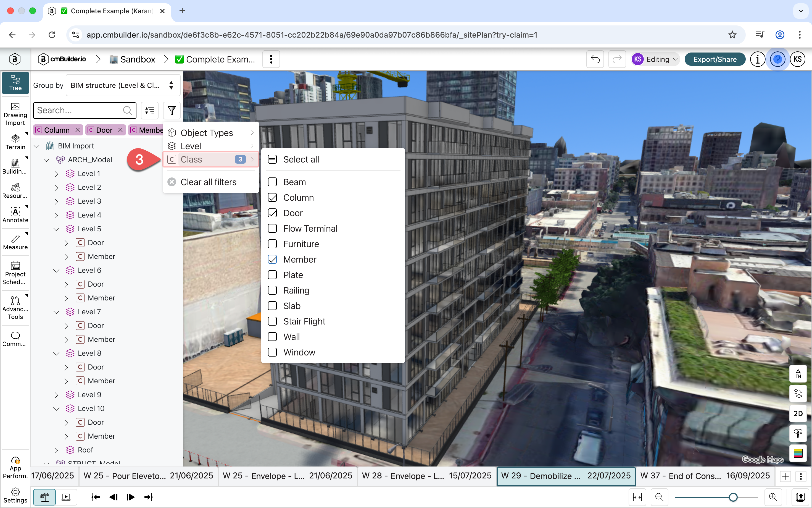The image size is (812, 508).
Task: Choose Clear all filters
Action: pos(211,182)
